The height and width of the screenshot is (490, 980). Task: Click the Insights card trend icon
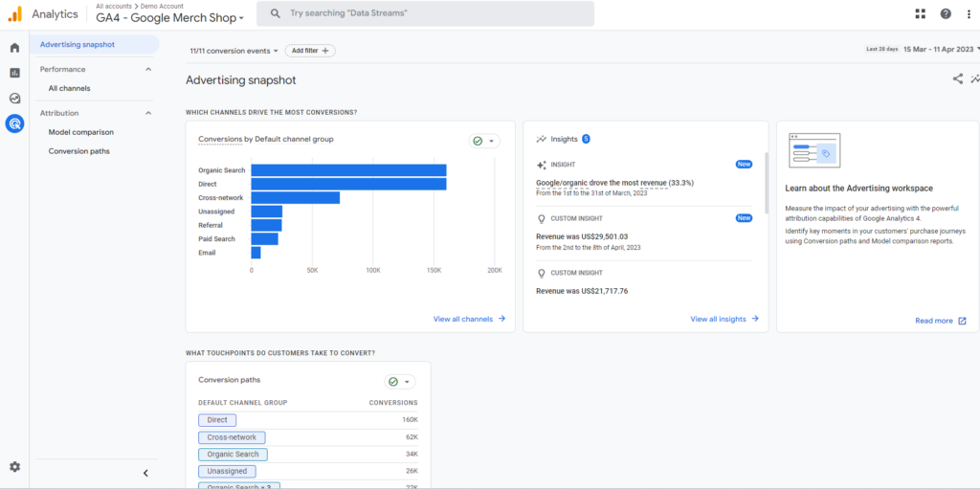[542, 140]
